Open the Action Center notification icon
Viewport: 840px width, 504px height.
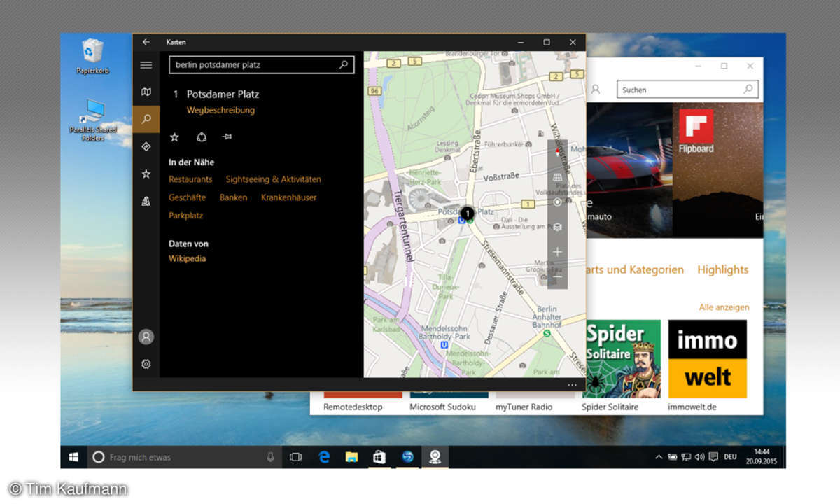point(713,457)
